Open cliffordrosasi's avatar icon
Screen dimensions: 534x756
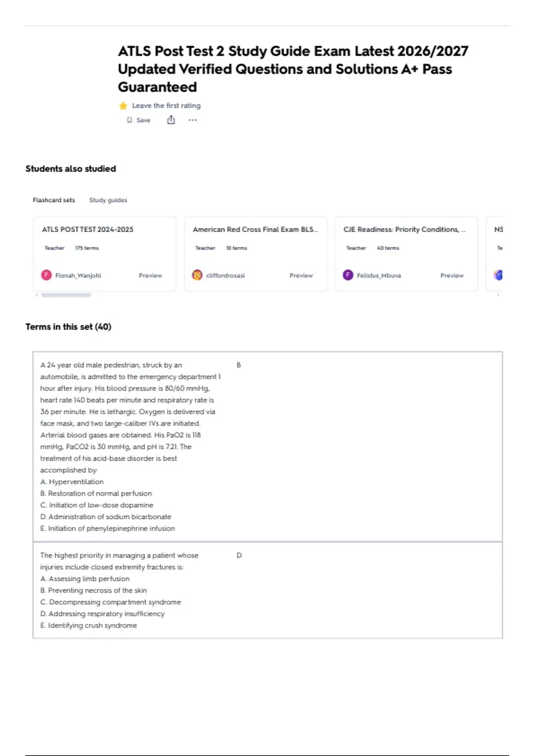[197, 275]
